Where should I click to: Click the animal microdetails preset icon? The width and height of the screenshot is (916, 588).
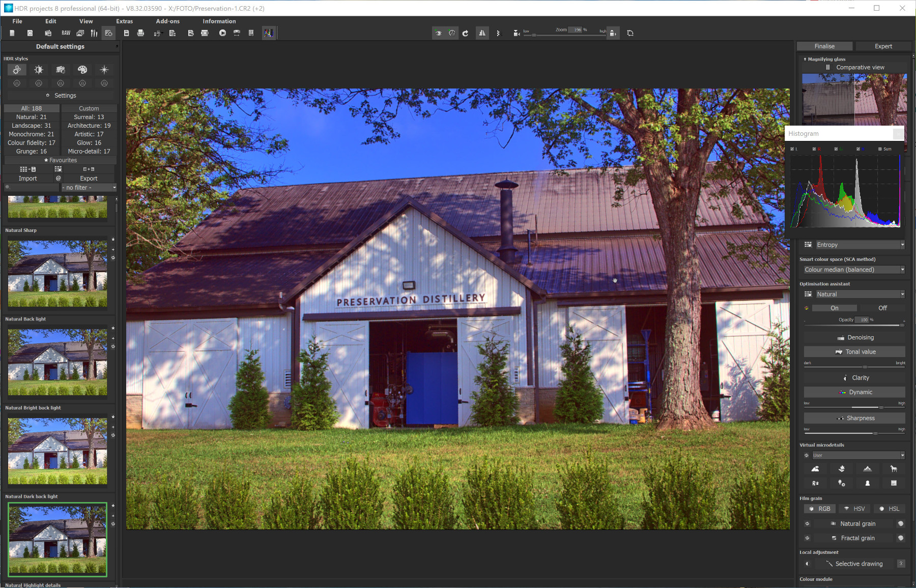894,469
